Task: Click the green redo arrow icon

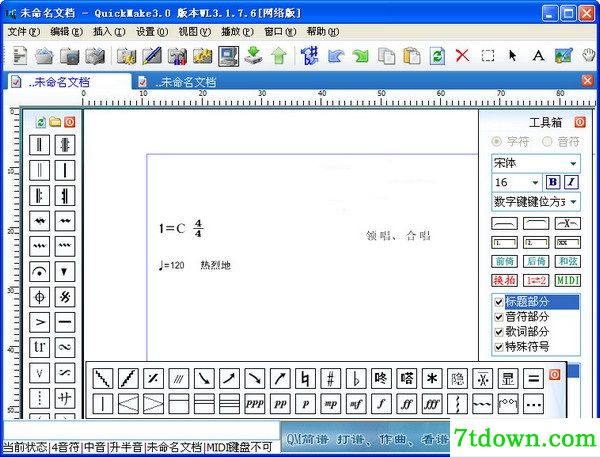Action: pos(360,56)
